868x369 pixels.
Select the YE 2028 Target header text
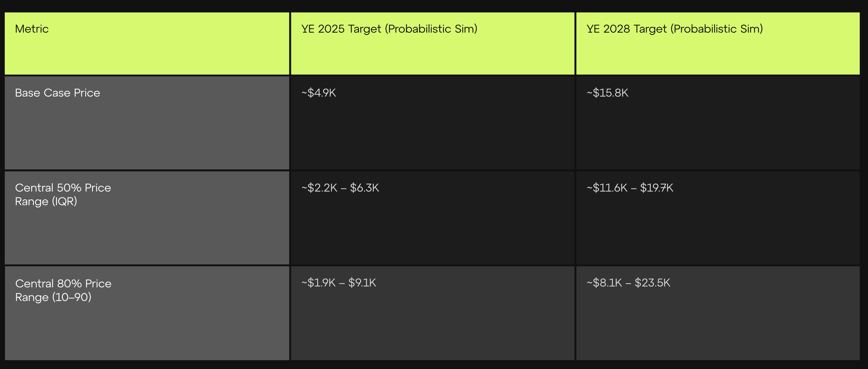click(674, 29)
